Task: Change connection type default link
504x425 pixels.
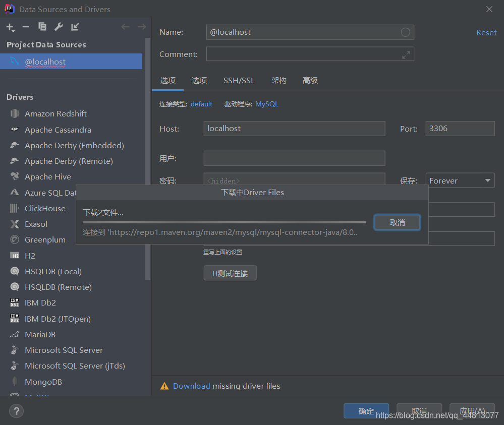Action: click(x=201, y=104)
